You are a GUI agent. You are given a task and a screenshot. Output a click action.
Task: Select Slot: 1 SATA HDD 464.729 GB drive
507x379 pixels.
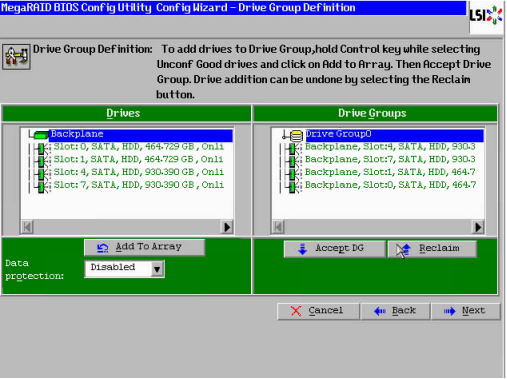tap(139, 159)
